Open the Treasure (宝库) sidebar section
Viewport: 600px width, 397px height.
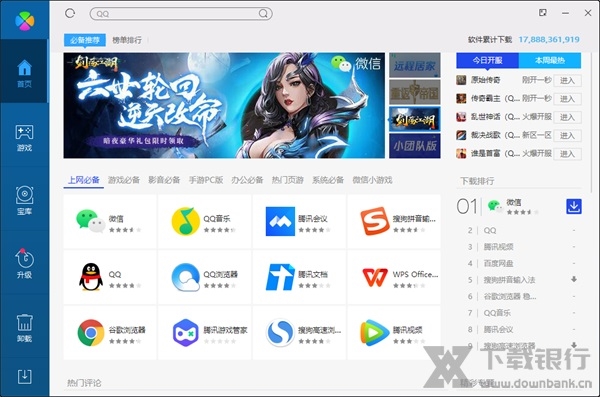(x=24, y=201)
